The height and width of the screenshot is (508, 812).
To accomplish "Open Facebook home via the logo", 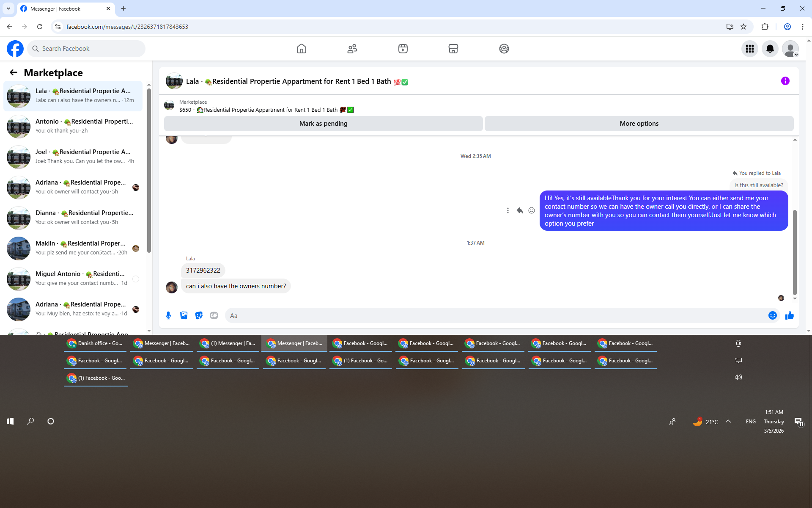I will (x=15, y=49).
